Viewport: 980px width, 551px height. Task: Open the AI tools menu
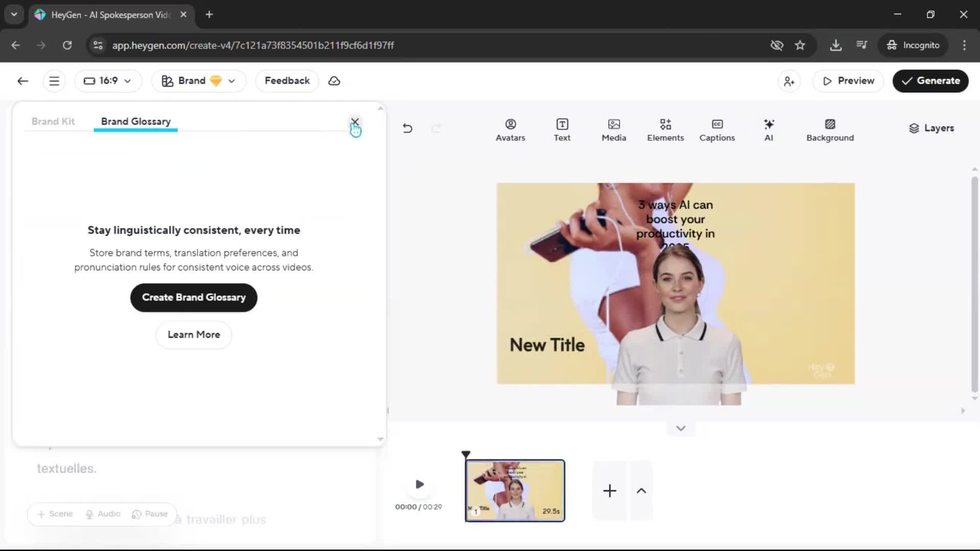coord(769,130)
